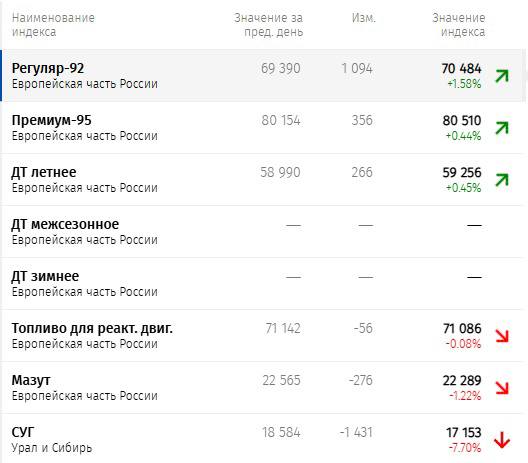
Task: Open the Топливо для реакт. двиг. index
Action: pyautogui.click(x=92, y=329)
